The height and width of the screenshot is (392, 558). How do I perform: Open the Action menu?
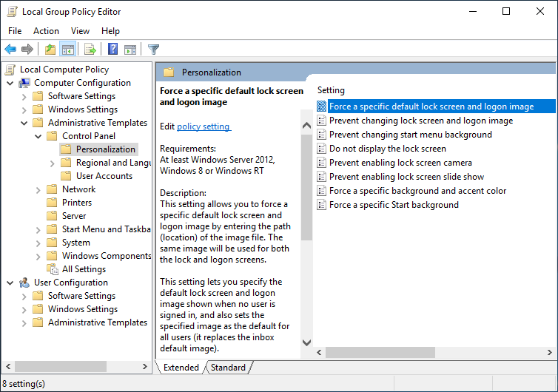46,31
